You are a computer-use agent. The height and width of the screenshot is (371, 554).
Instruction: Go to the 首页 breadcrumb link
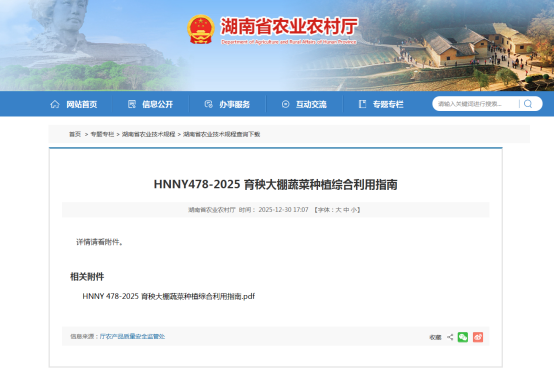click(75, 134)
